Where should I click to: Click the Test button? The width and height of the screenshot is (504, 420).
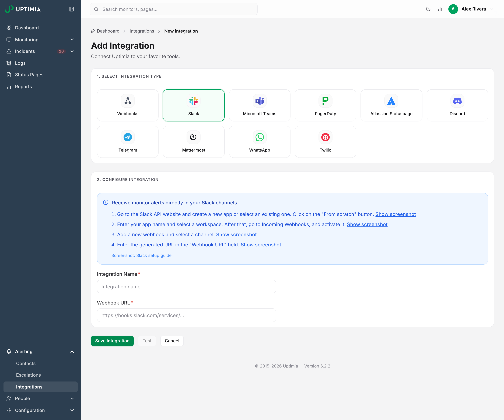pyautogui.click(x=147, y=341)
